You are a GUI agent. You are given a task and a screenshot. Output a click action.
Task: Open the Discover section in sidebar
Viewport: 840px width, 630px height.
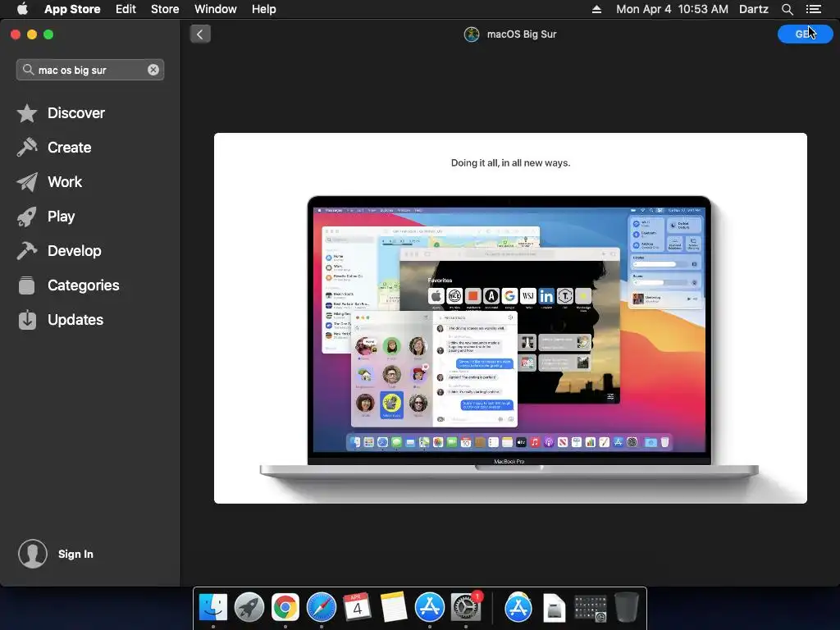61,113
